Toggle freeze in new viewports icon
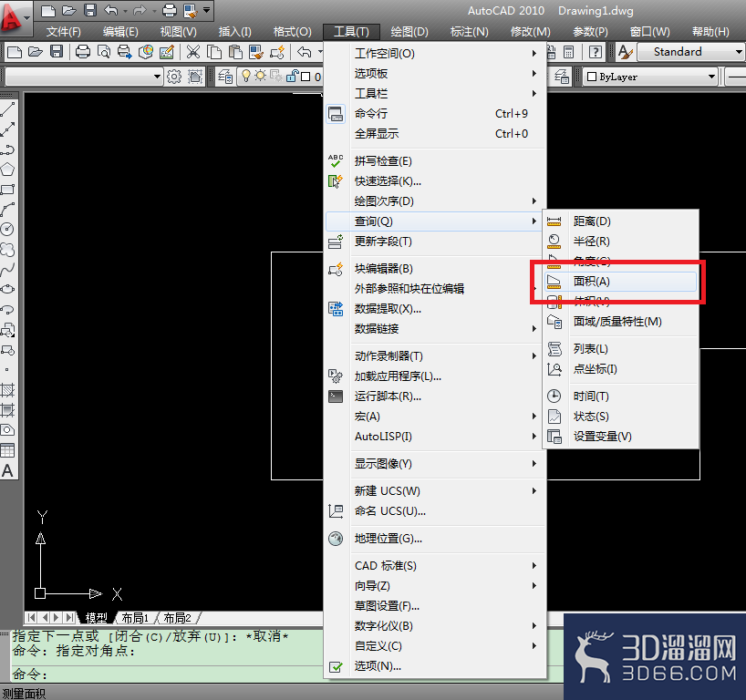Screen dimensions: 746x700 point(276,76)
